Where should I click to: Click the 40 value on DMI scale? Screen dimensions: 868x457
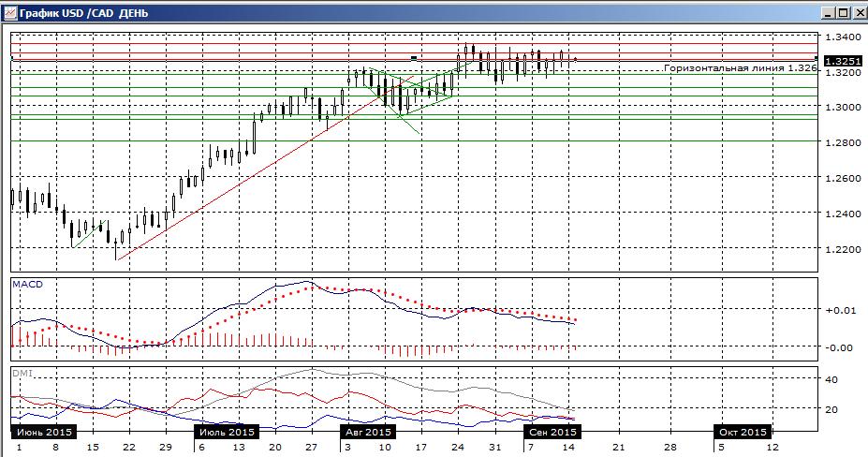[x=832, y=380]
